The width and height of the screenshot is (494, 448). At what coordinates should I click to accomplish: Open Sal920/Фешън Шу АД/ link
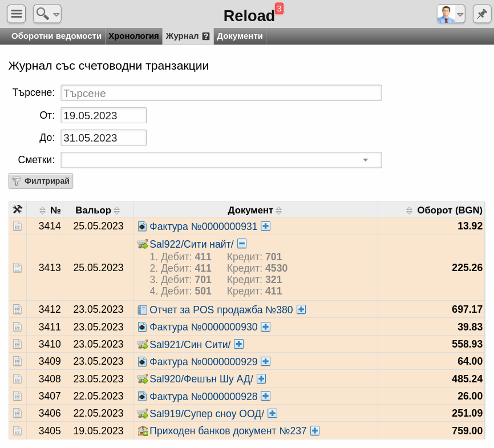tap(201, 379)
